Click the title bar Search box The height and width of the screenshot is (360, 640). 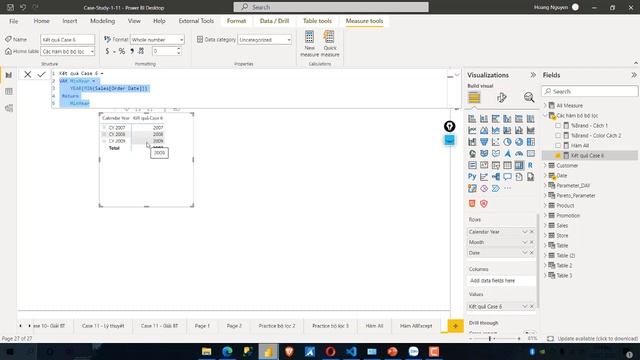[x=331, y=7]
